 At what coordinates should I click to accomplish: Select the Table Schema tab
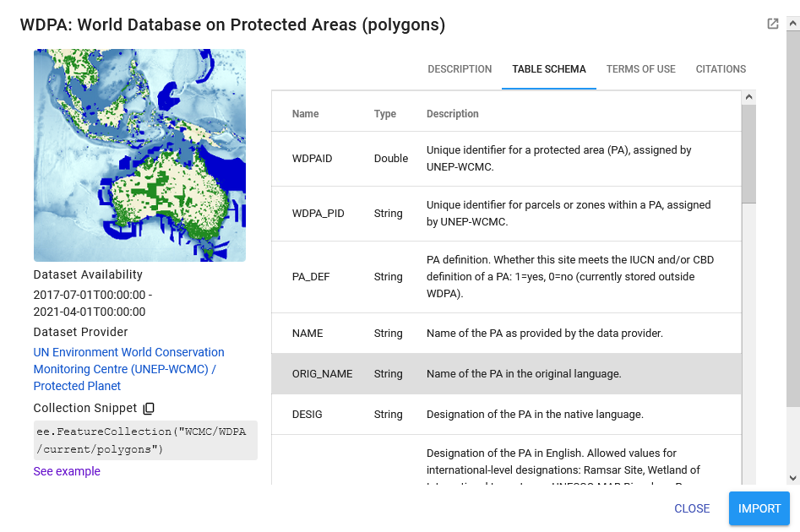tap(549, 69)
